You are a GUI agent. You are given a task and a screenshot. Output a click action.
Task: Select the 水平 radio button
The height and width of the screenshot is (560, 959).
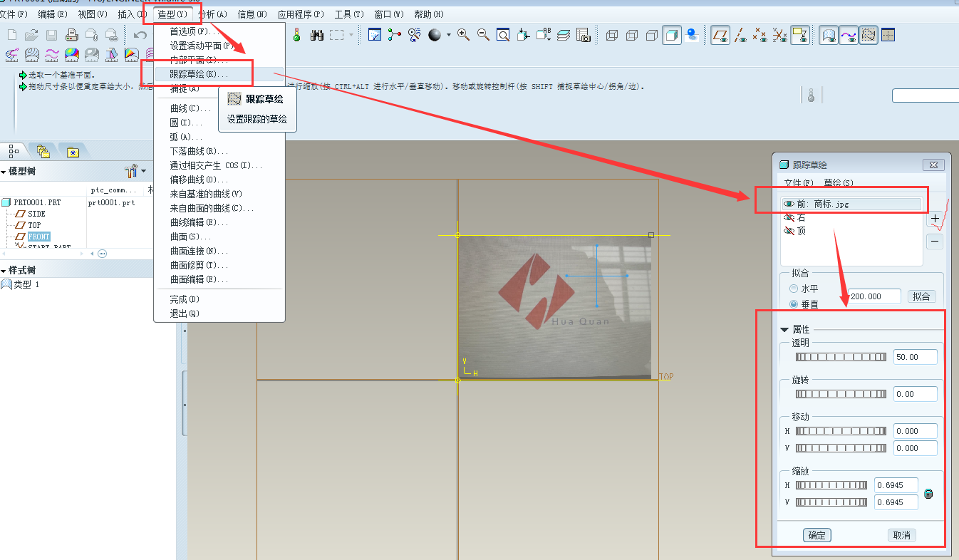(x=794, y=289)
